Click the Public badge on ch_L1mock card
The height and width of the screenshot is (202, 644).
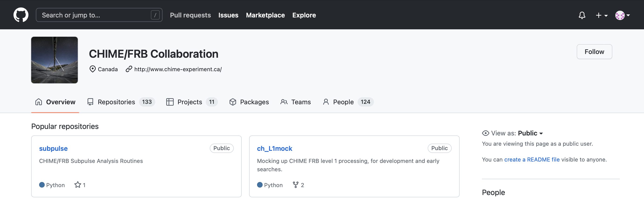pos(439,148)
